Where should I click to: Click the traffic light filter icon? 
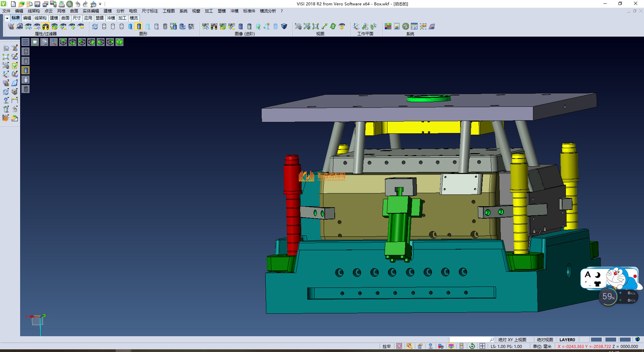click(46, 27)
